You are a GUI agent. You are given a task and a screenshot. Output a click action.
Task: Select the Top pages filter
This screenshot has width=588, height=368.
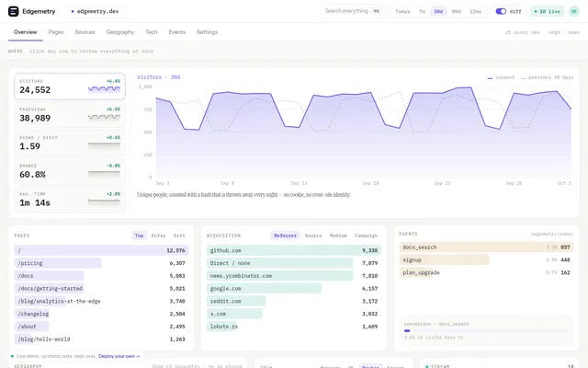[x=139, y=236]
